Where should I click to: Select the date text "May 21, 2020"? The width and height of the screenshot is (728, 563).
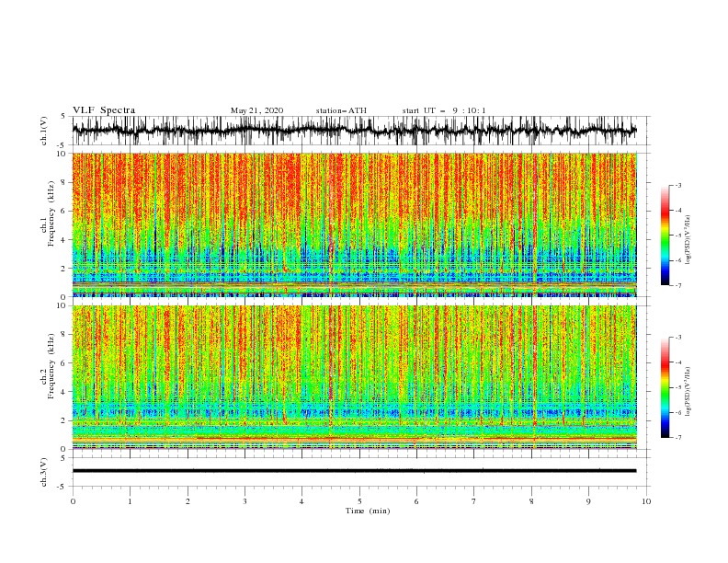click(x=256, y=110)
